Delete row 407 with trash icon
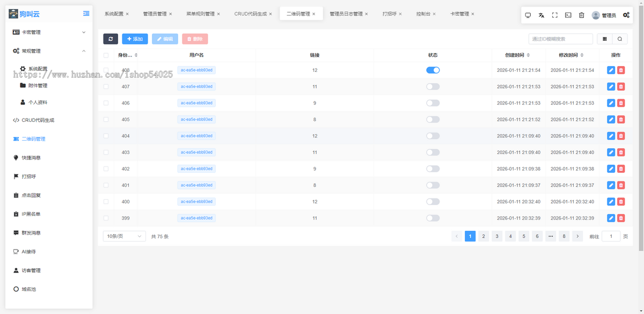 [621, 86]
